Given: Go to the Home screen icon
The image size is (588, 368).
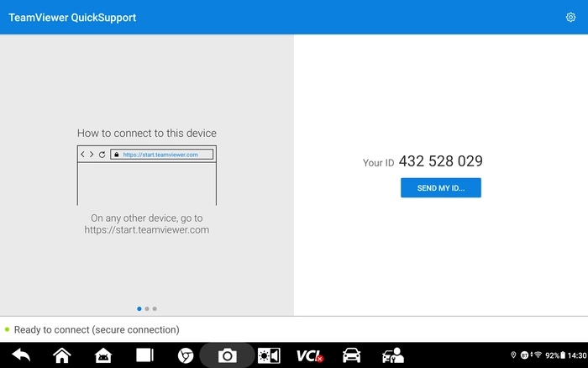Looking at the screenshot, I should click(x=62, y=355).
